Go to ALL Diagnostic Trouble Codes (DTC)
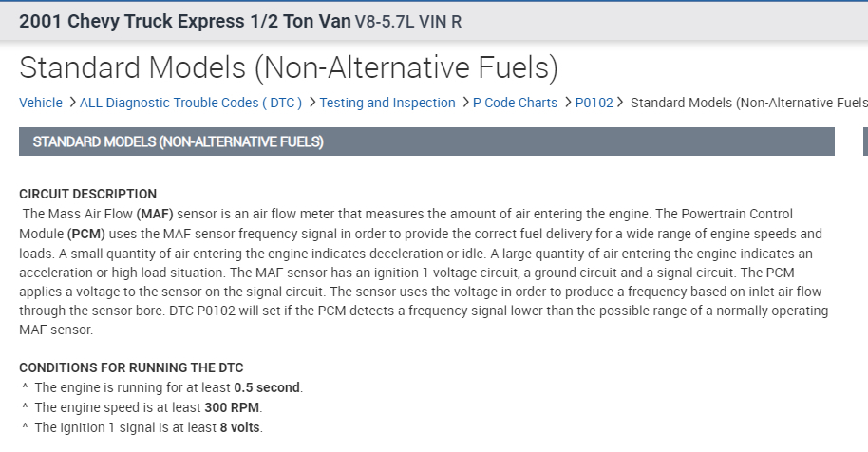 190,103
